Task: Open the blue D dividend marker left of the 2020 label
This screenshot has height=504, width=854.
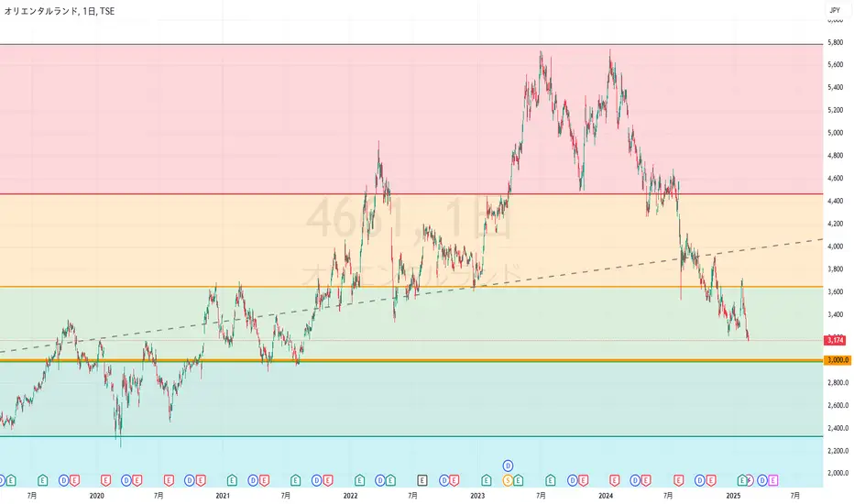Action: (x=64, y=480)
